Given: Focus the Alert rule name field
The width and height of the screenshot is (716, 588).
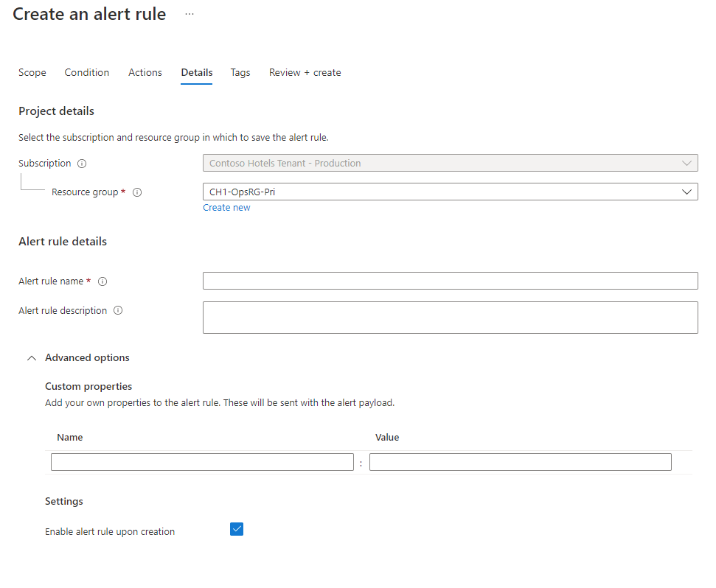Looking at the screenshot, I should tap(451, 281).
